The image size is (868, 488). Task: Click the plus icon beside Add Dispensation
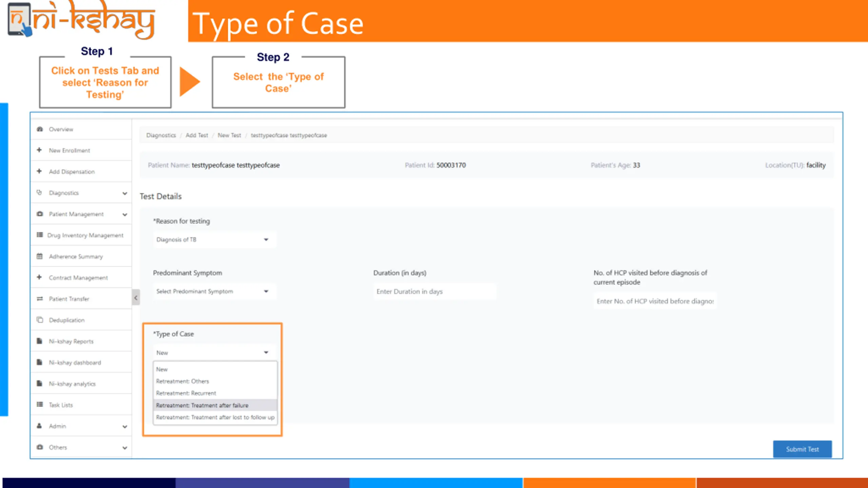point(39,171)
